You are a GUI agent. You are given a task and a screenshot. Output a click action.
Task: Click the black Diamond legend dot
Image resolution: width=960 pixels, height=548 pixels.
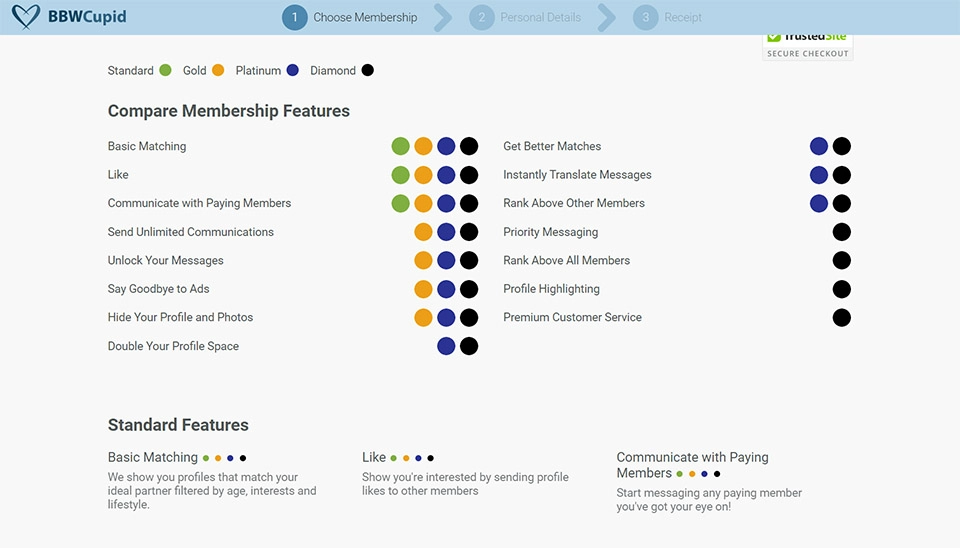coord(367,70)
